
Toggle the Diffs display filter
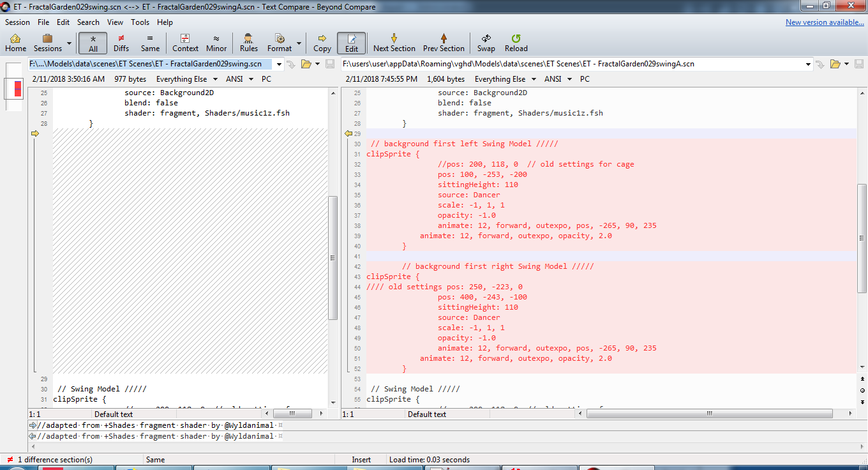(x=121, y=43)
